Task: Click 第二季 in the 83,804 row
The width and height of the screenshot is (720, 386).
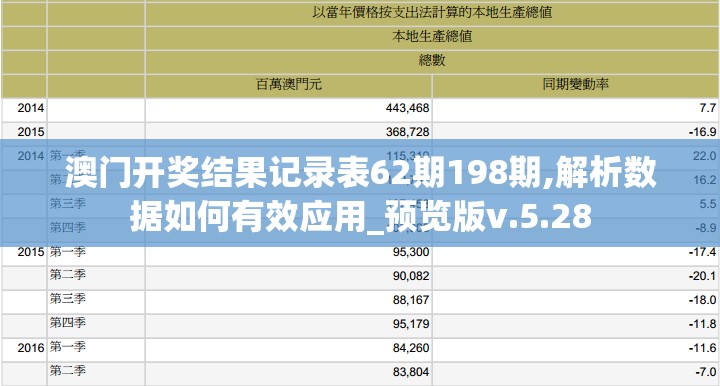Action: (x=68, y=371)
